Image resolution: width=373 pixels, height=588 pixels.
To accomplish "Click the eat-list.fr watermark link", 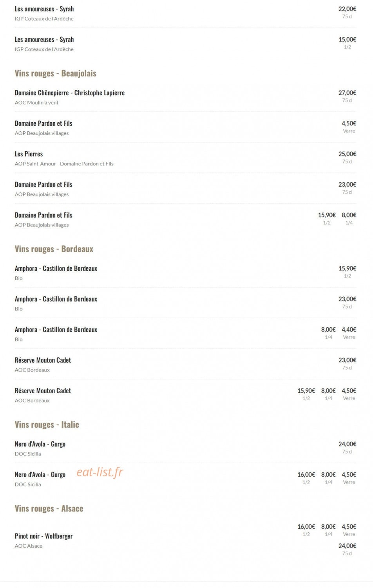I will pyautogui.click(x=100, y=472).
